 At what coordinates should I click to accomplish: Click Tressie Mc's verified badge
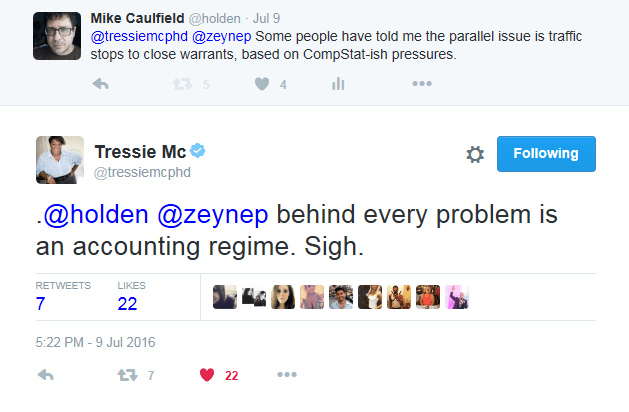coord(198,151)
